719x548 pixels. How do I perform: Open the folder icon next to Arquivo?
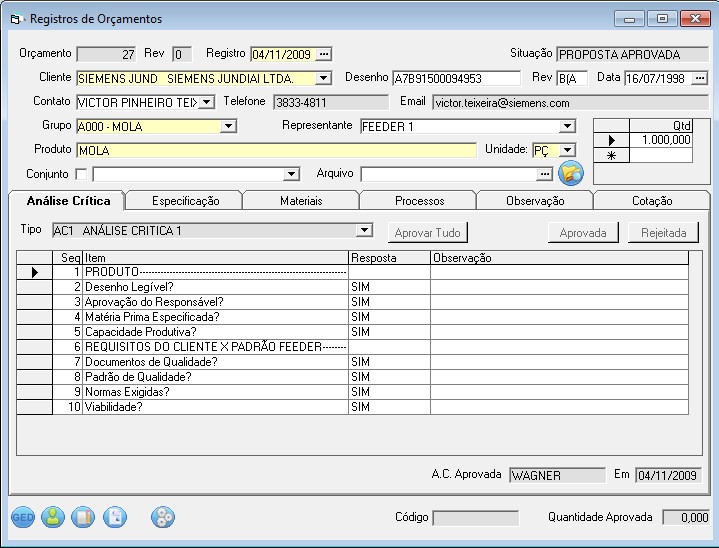[571, 173]
